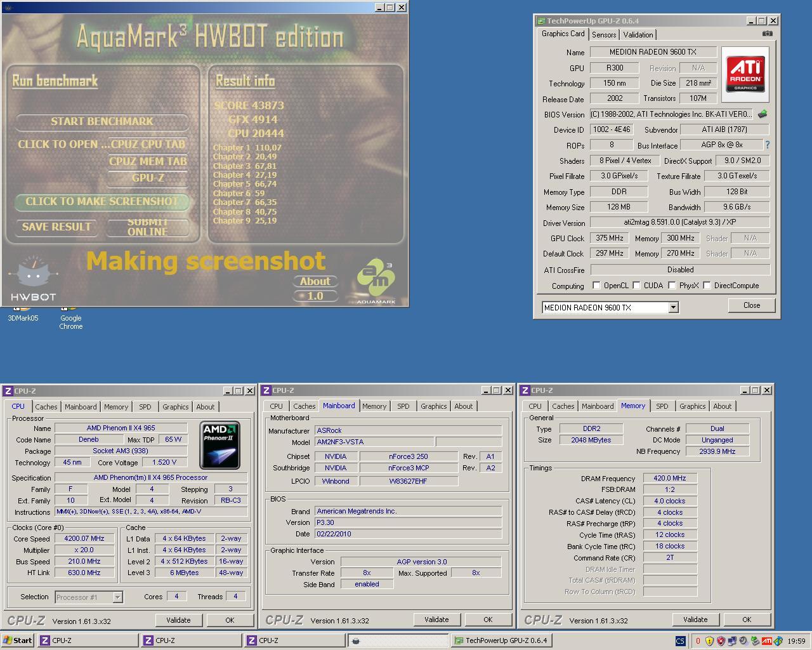
Task: Open 3DMark05 desktop shortcut
Action: [23, 314]
